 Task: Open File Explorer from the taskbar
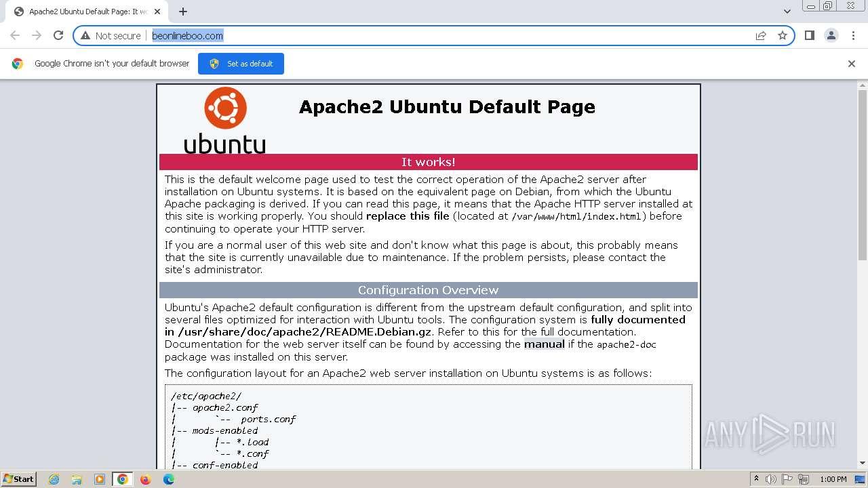pyautogui.click(x=77, y=479)
